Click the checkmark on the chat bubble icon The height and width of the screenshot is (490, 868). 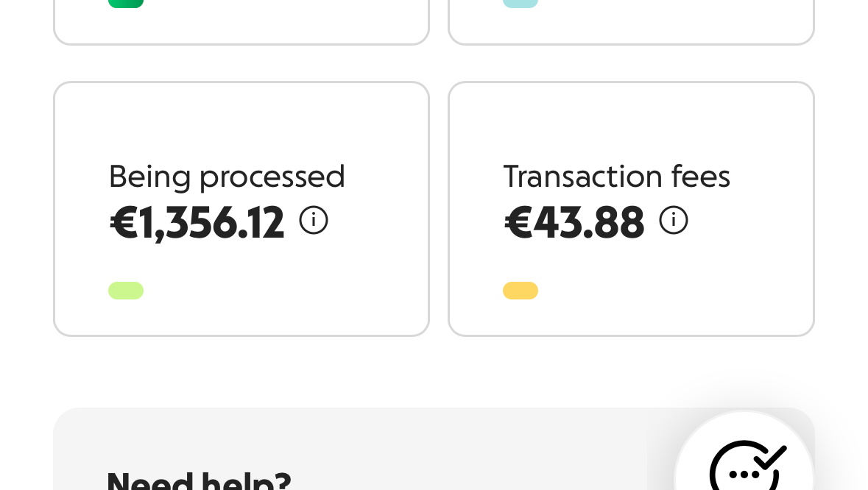[769, 456]
